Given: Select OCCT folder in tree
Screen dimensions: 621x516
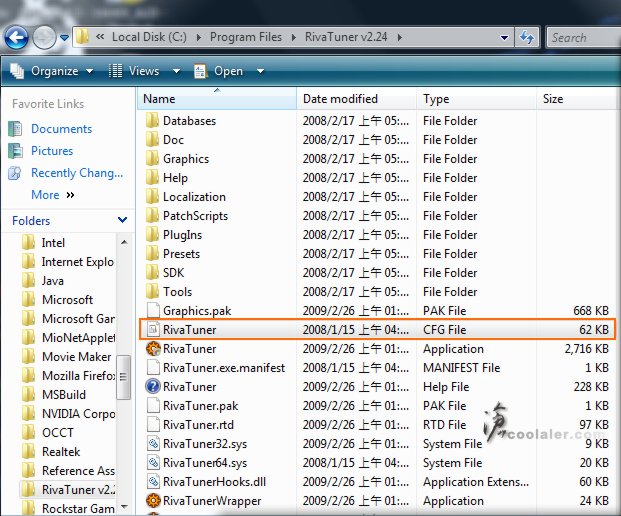Looking at the screenshot, I should tap(57, 433).
